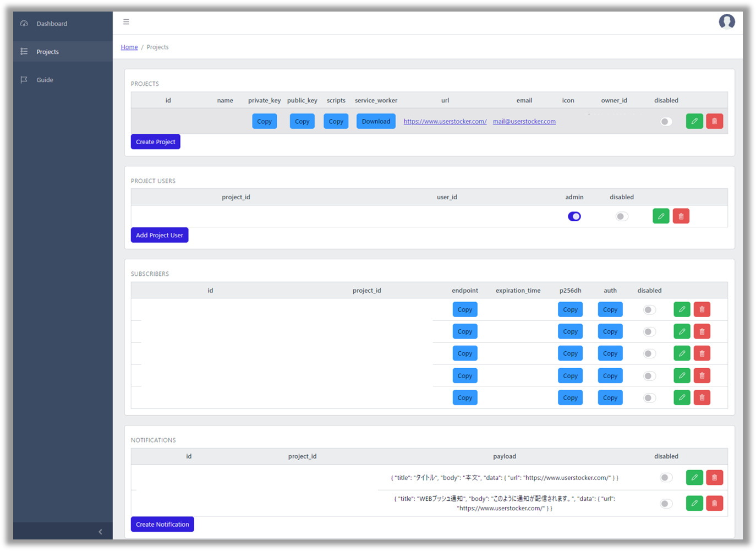Toggle the project user's disabled switch

(x=622, y=216)
